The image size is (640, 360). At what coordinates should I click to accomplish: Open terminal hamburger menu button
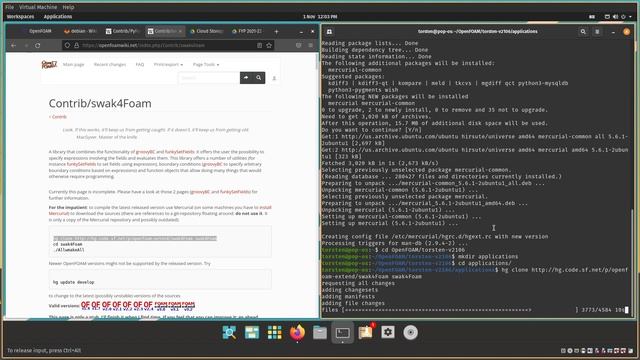coord(597,31)
